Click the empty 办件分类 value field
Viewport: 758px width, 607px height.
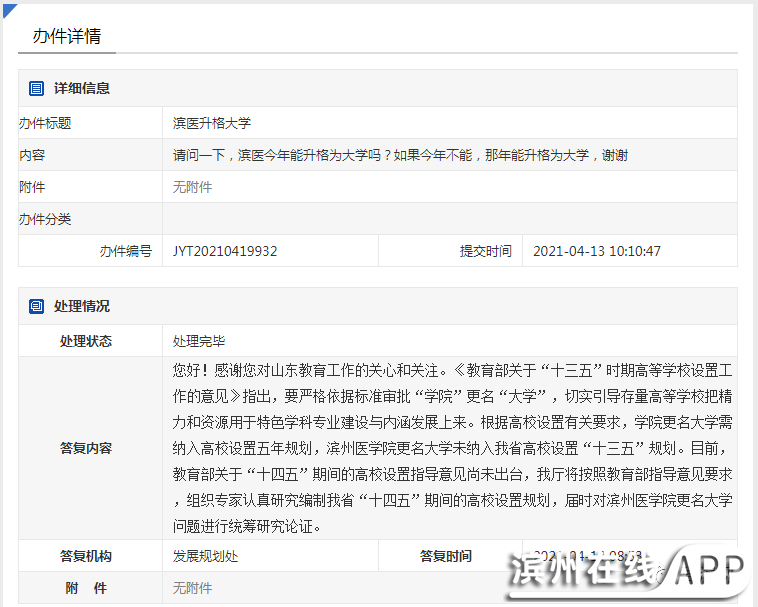click(x=449, y=219)
